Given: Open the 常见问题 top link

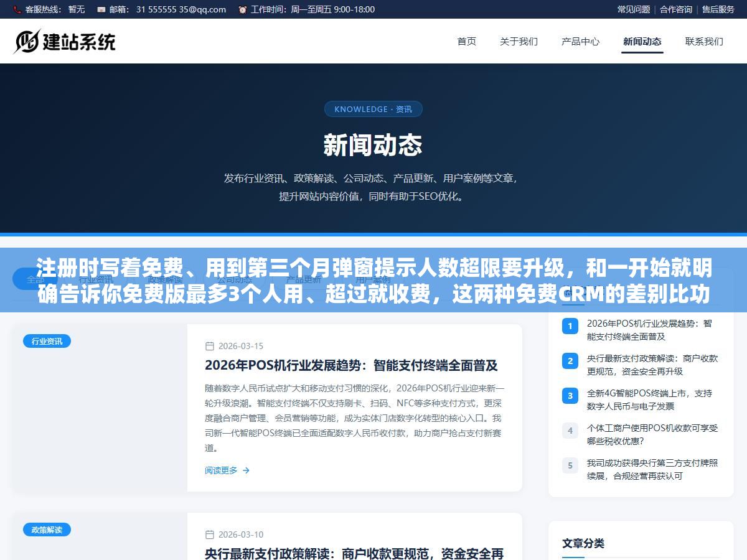Looking at the screenshot, I should point(634,9).
